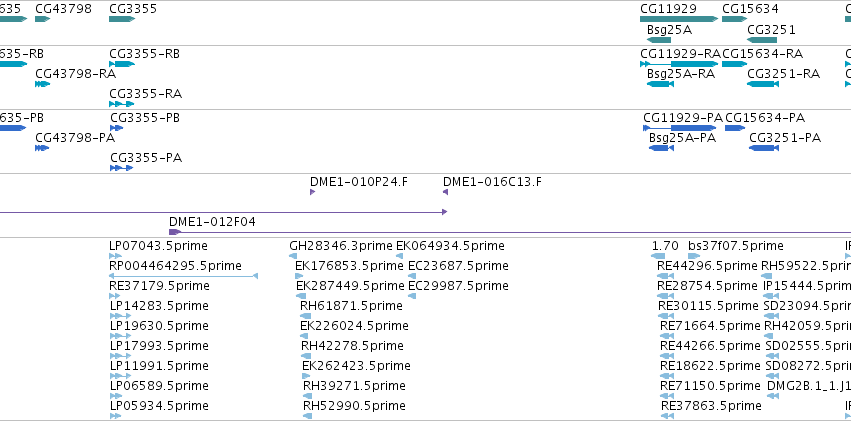Select the CG43798 gene feature arrow
The width and height of the screenshot is (851, 421).
tap(42, 19)
